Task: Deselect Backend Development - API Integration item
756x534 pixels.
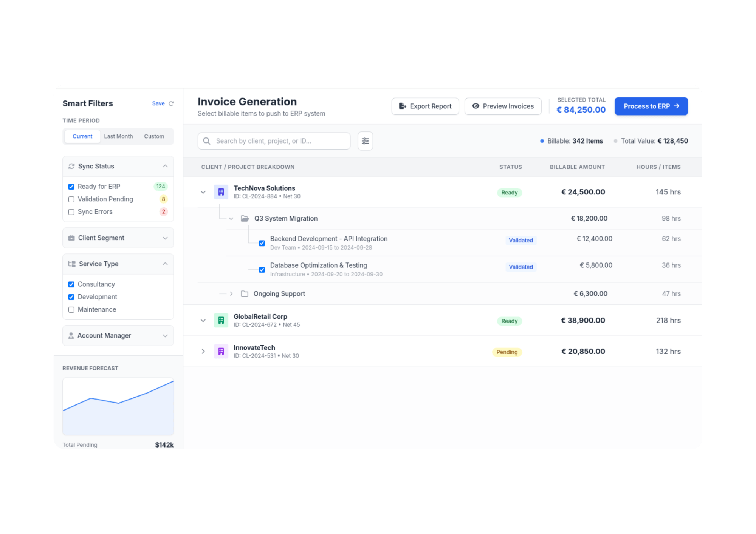Action: [x=262, y=243]
